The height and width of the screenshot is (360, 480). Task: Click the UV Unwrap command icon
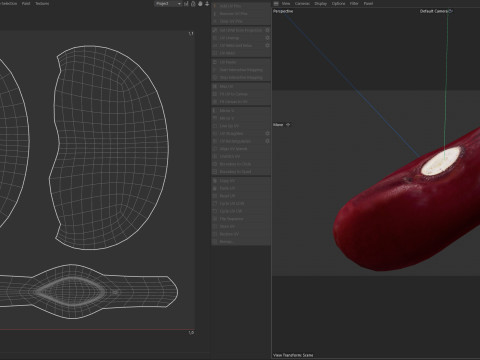(215, 38)
